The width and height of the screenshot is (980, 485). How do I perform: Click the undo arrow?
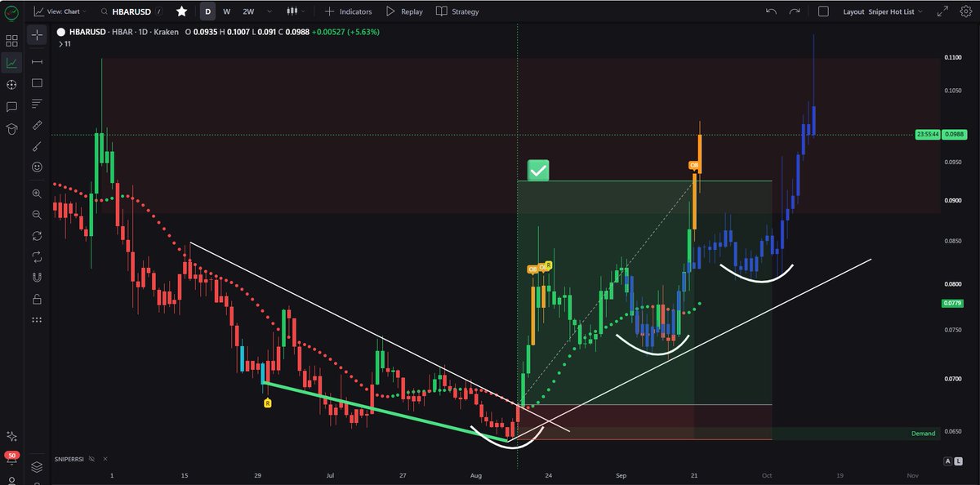pos(772,11)
